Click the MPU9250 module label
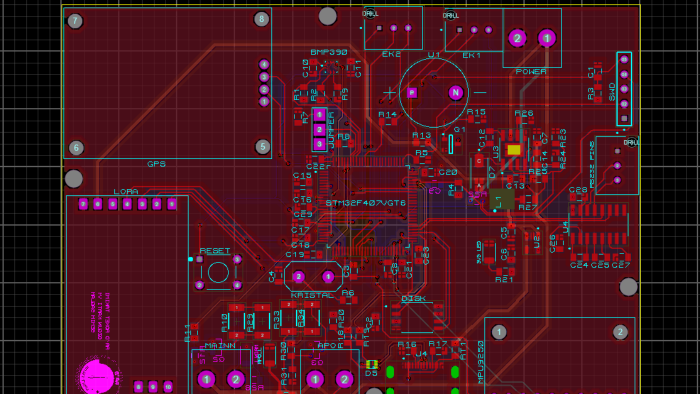 [481, 362]
